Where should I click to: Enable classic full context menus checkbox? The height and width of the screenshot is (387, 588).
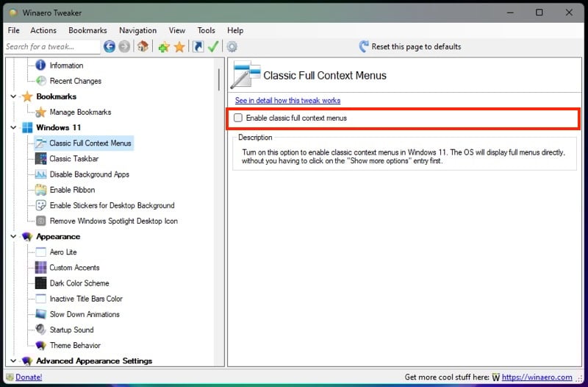click(238, 118)
